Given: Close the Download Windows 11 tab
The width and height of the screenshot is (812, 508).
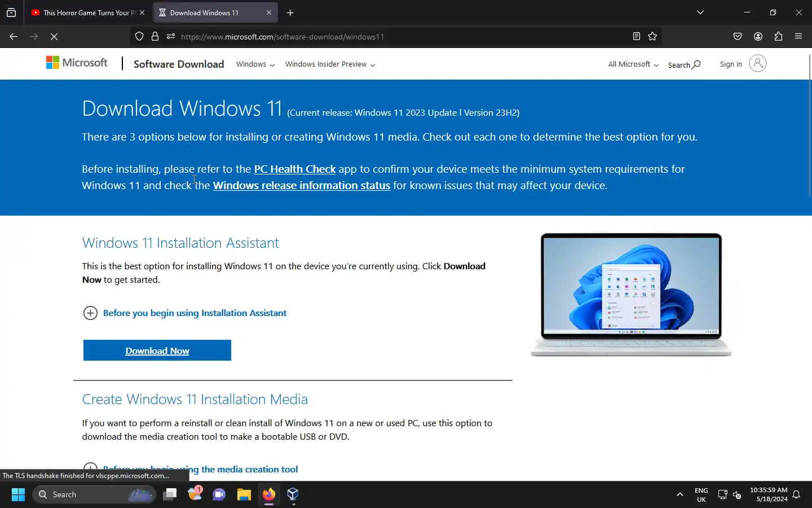Looking at the screenshot, I should point(269,12).
